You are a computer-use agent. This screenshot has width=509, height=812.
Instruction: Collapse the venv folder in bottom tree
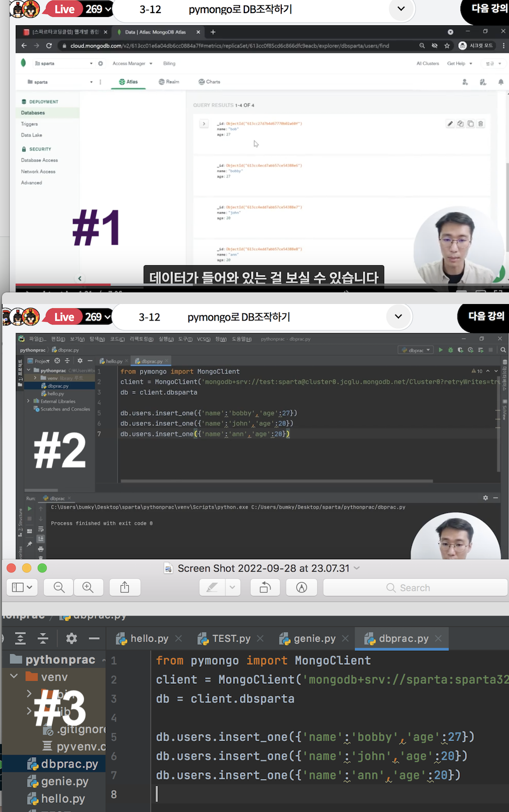[x=14, y=676]
